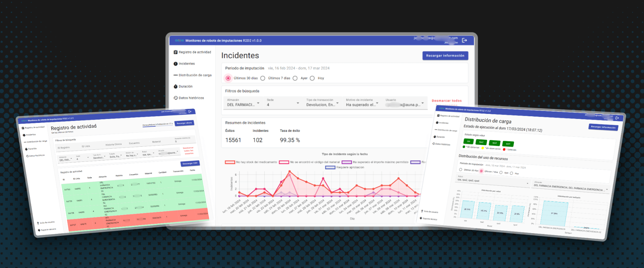Open Robot dropdown in Distribución de carga window

pyautogui.click(x=493, y=180)
